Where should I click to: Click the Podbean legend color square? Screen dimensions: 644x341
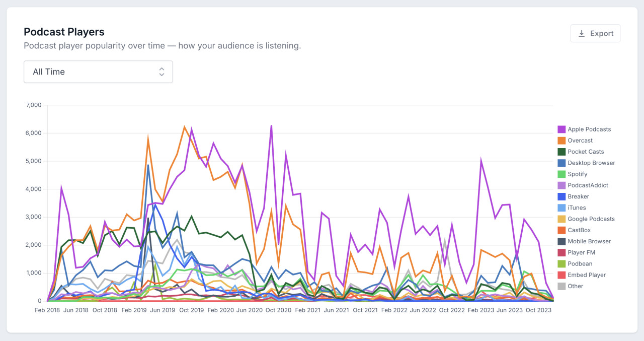(561, 264)
